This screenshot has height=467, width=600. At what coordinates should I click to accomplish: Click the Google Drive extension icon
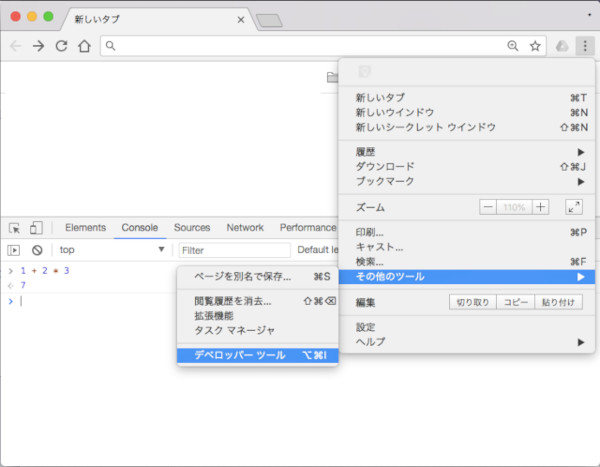point(561,46)
